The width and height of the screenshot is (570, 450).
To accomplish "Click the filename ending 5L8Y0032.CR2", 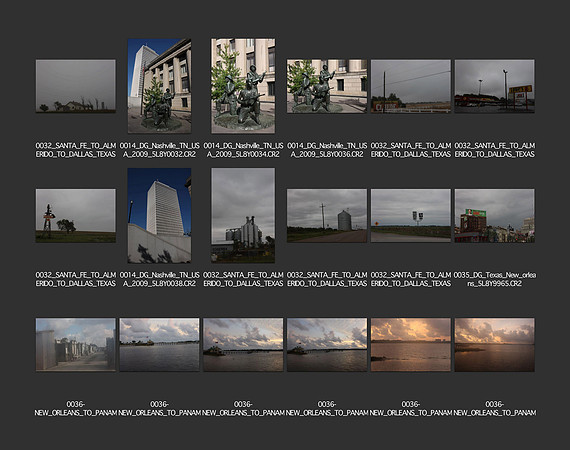I will (x=159, y=150).
